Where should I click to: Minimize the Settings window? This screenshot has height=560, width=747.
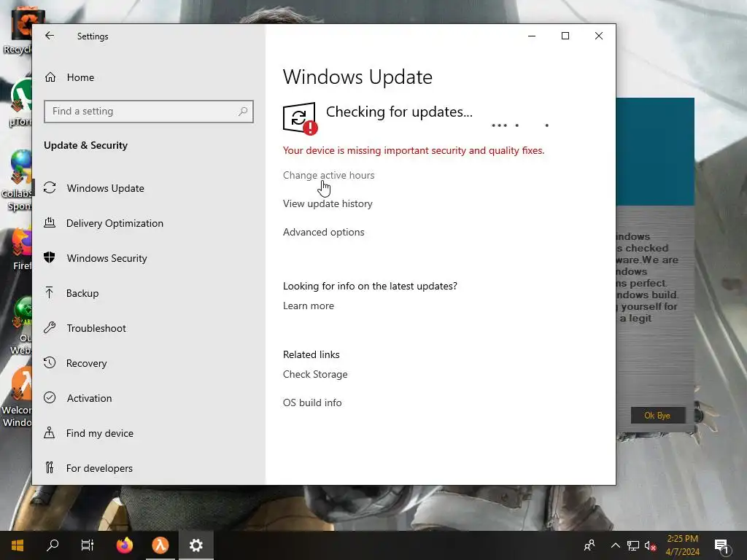click(x=532, y=36)
